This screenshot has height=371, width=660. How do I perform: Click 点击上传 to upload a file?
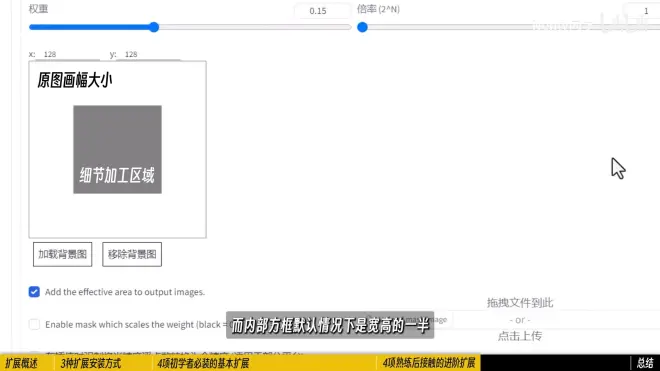[520, 336]
